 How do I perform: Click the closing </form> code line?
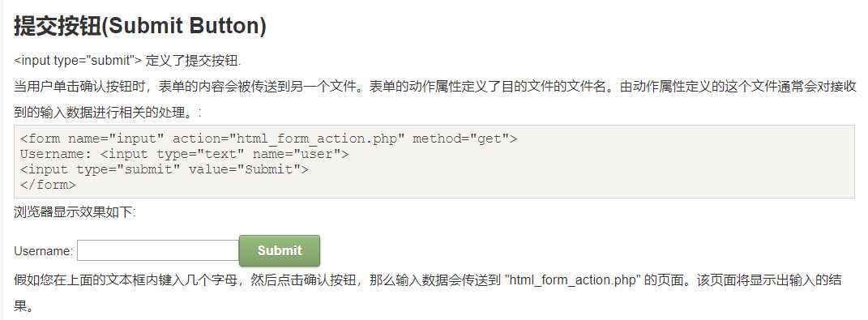(48, 185)
